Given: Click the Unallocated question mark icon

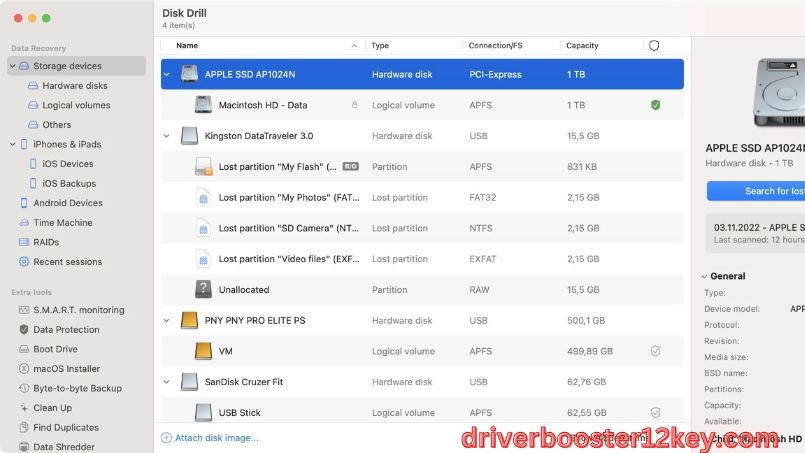Looking at the screenshot, I should coord(203,289).
